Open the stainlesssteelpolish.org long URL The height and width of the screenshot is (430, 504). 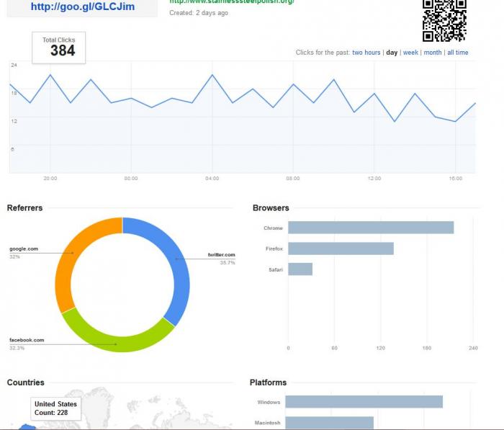click(x=232, y=1)
